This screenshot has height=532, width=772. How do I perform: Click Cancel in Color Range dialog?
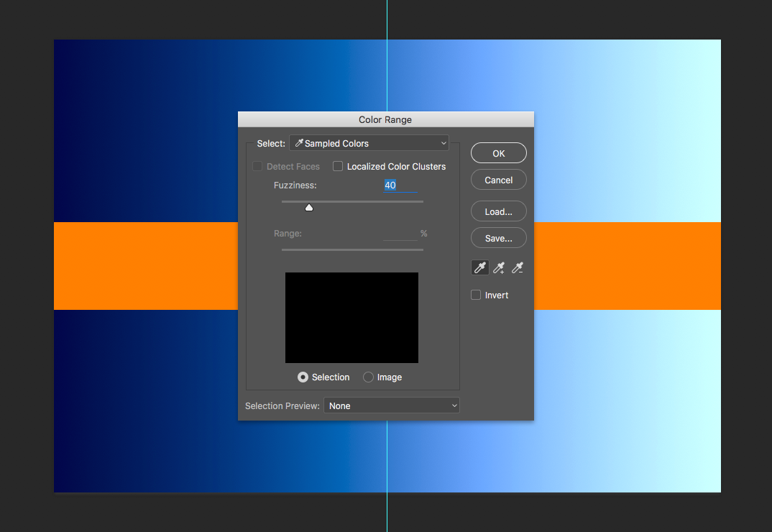(499, 180)
